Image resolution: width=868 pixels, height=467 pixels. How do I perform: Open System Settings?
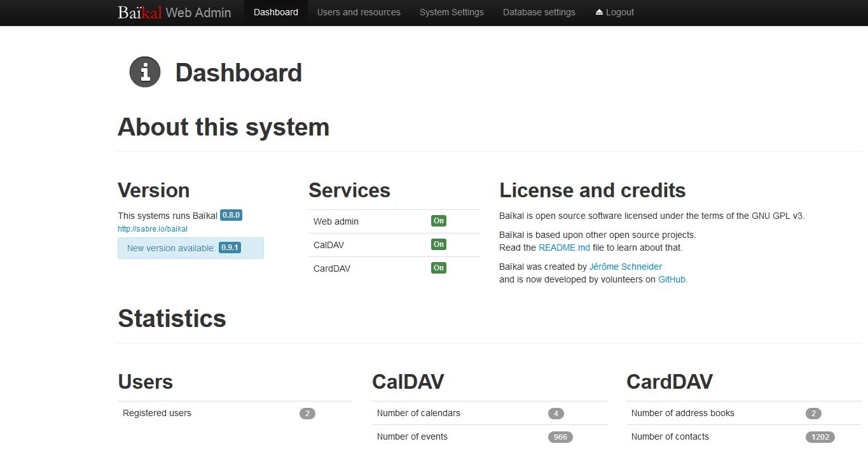point(451,12)
